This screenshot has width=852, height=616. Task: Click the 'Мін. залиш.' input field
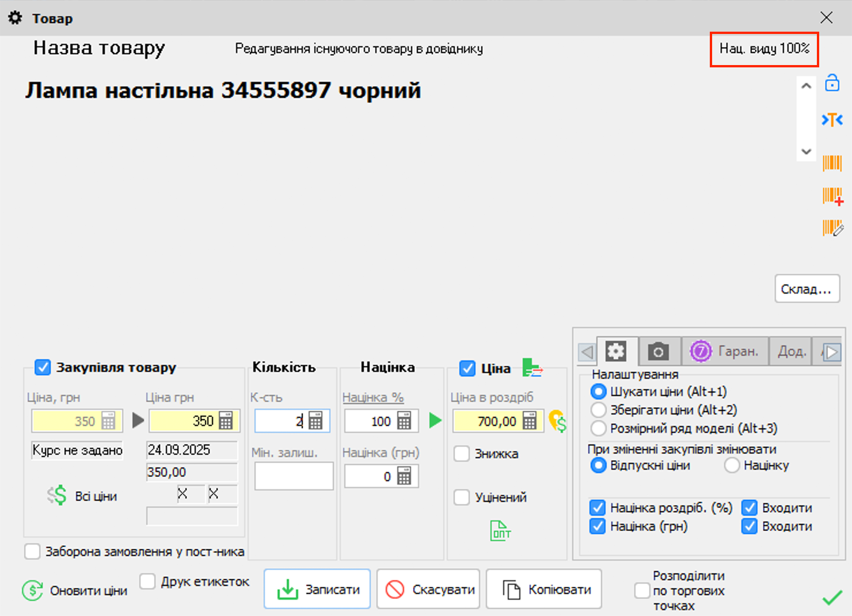[294, 476]
